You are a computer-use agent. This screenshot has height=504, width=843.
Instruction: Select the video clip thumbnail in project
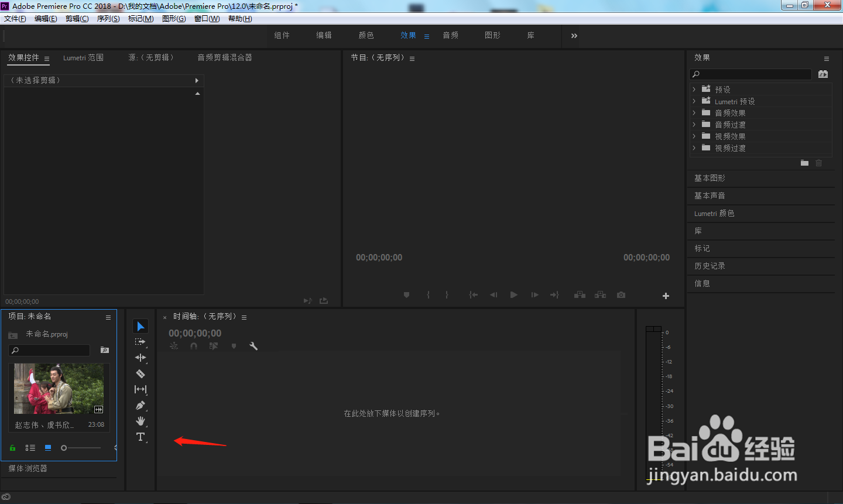(59, 389)
